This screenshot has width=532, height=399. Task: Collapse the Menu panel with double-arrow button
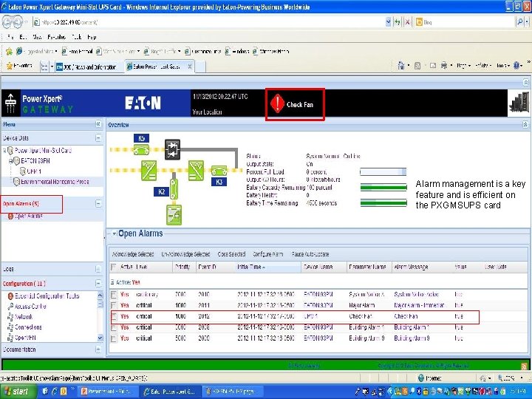(98, 124)
